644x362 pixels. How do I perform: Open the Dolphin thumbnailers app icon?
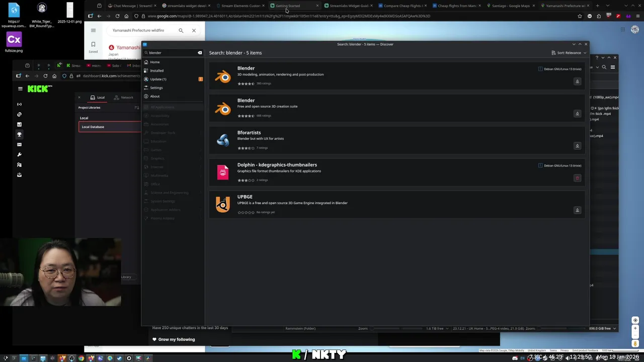[x=223, y=172]
